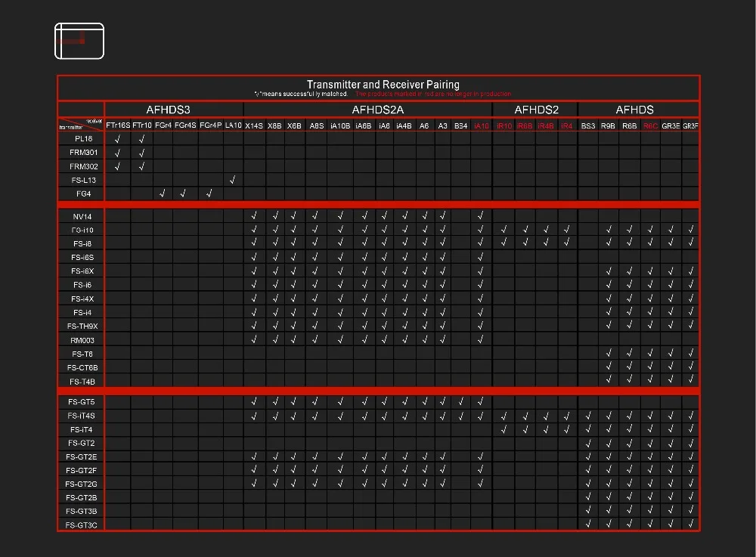The height and width of the screenshot is (557, 756).
Task: Click the 'means successfully matched' legend text
Action: tap(301, 94)
